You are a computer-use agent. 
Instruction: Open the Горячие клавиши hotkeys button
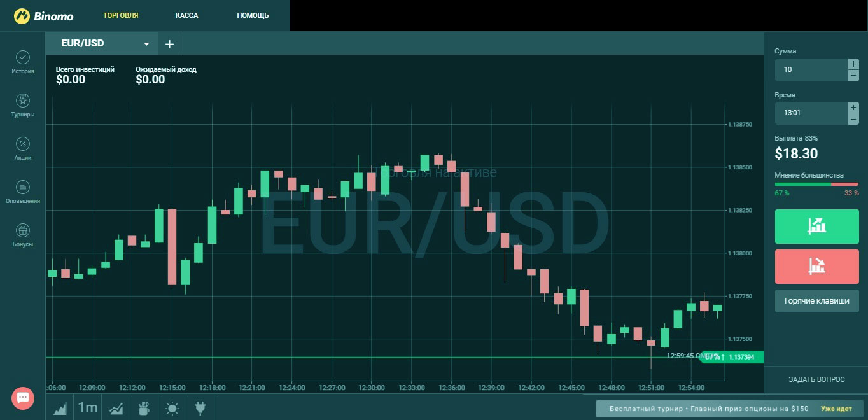pos(817,301)
